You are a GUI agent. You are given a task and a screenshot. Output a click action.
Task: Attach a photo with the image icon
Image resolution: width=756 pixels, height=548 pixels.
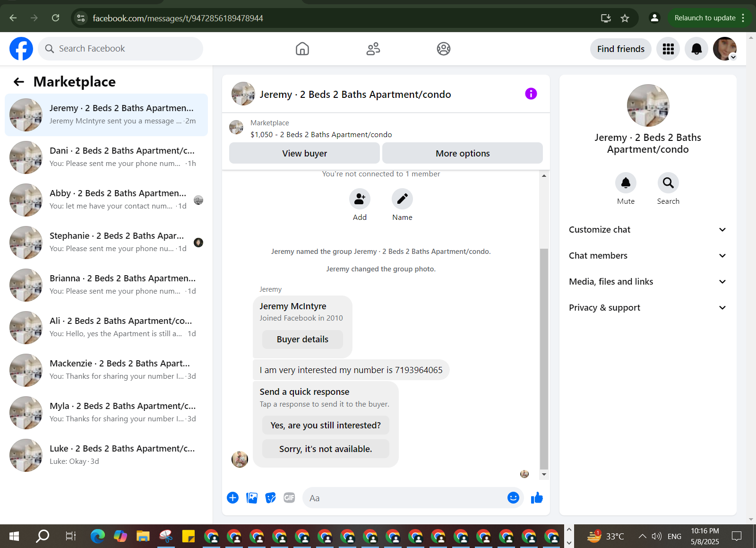252,498
